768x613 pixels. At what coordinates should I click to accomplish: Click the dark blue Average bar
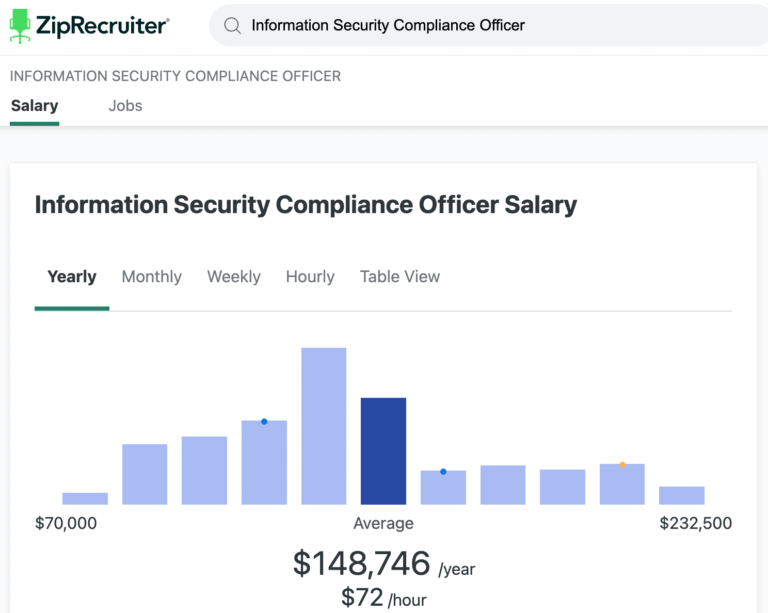(x=383, y=451)
